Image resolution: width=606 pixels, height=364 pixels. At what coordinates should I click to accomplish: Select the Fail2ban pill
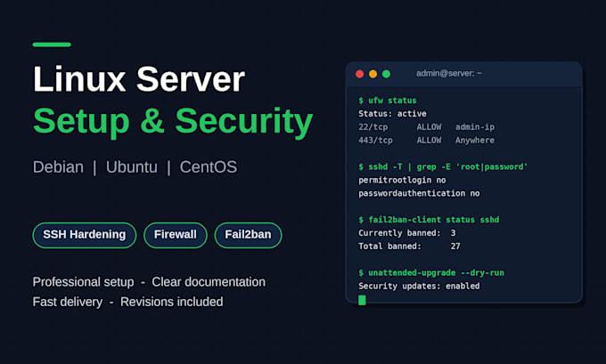point(248,235)
